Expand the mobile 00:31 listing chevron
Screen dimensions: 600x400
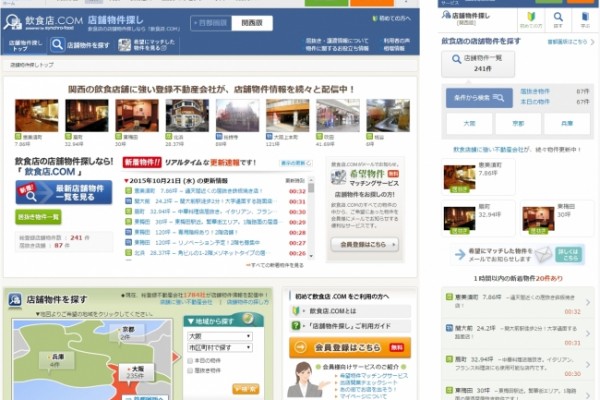click(x=588, y=334)
